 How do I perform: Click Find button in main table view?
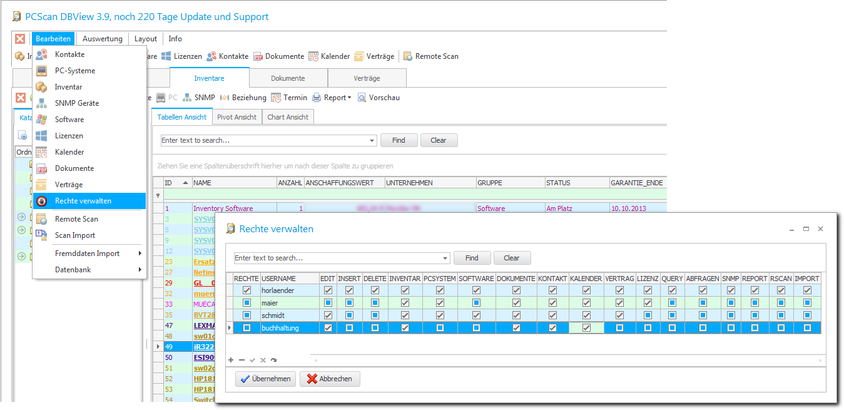click(x=399, y=140)
